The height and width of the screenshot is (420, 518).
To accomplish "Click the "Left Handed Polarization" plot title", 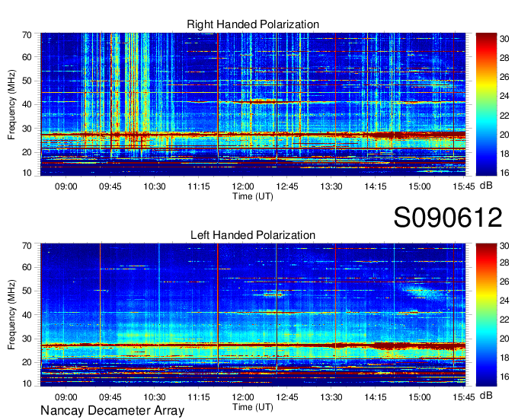I will click(x=253, y=235).
